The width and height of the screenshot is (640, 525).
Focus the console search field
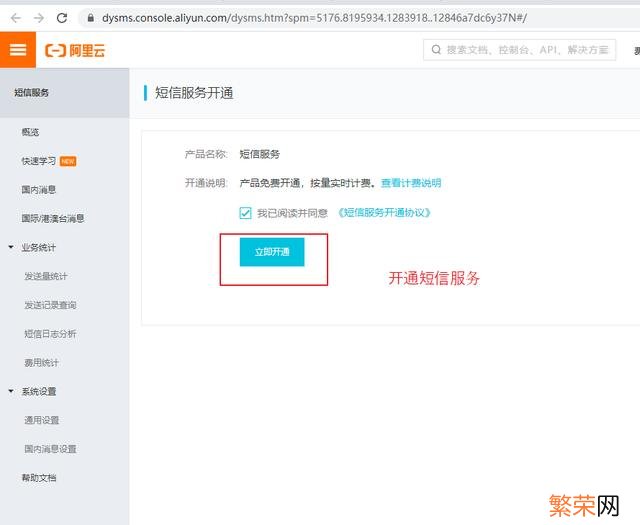519,50
